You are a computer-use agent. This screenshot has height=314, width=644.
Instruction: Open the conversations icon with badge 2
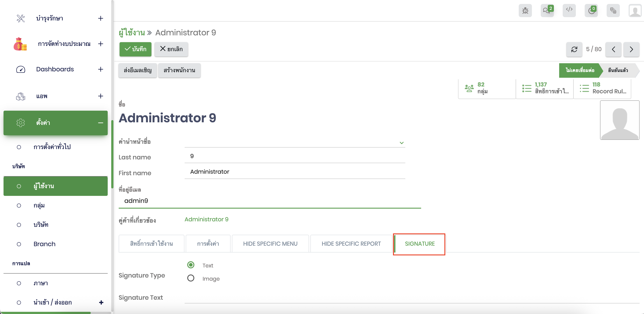547,11
